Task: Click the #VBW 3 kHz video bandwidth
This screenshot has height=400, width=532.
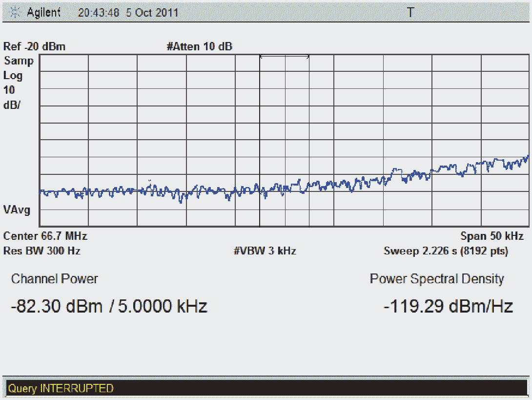Action: [x=265, y=251]
